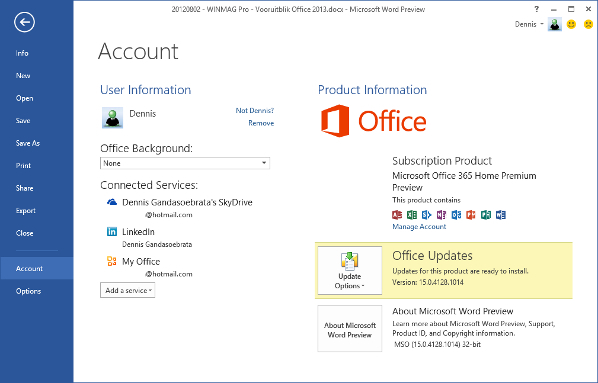Open the Manage Account link
Screen dimensions: 598x383
pyautogui.click(x=419, y=227)
